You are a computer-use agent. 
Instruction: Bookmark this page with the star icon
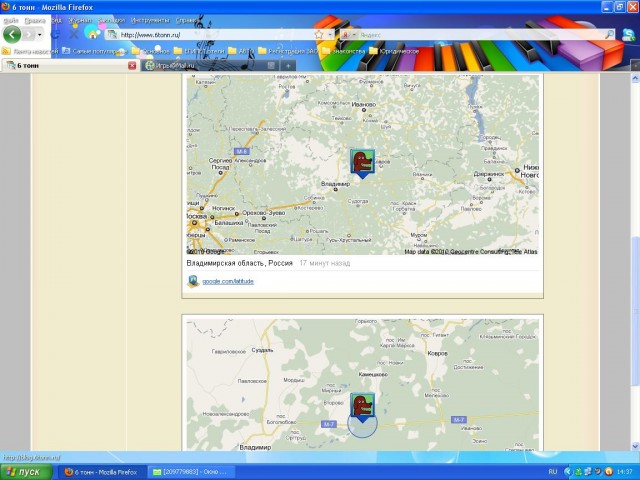tap(319, 35)
